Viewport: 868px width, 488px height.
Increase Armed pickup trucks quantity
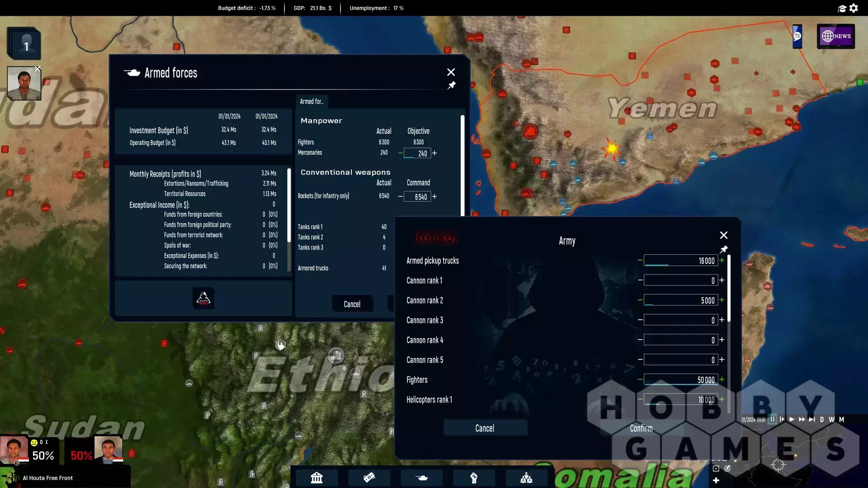(722, 261)
